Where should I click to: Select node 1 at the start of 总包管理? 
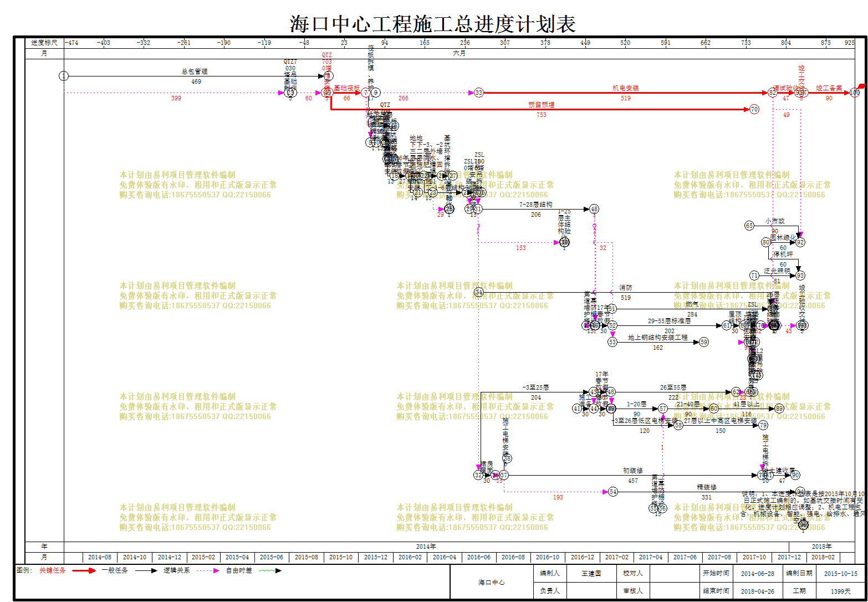click(x=64, y=76)
